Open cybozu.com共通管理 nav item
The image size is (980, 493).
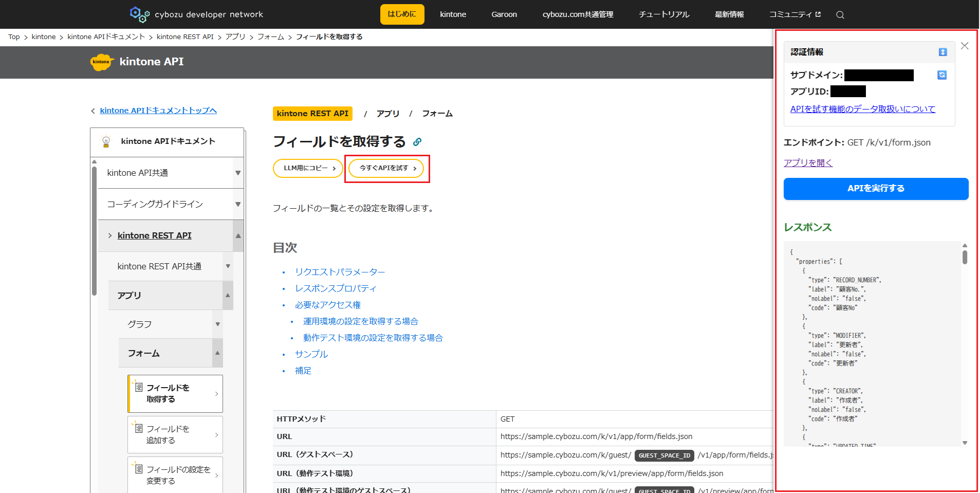coord(578,14)
